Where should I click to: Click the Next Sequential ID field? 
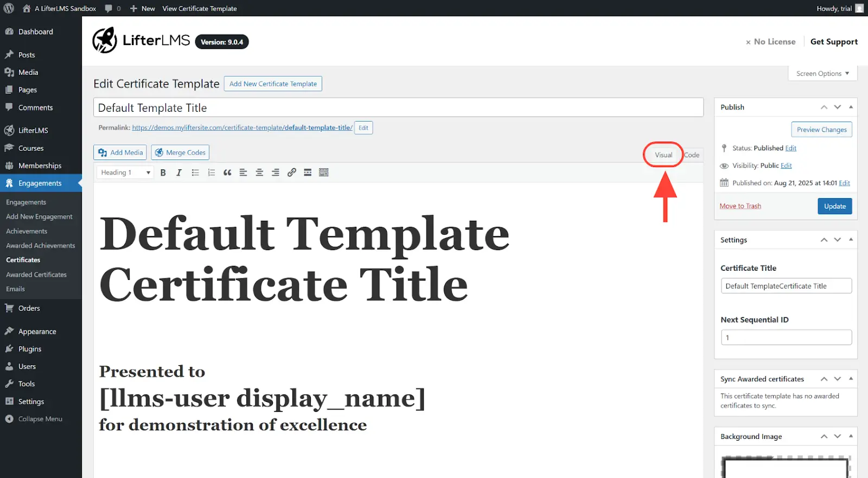tap(786, 337)
